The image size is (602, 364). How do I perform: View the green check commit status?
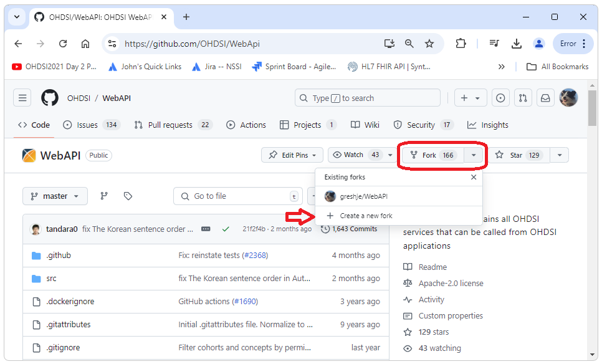coord(226,229)
